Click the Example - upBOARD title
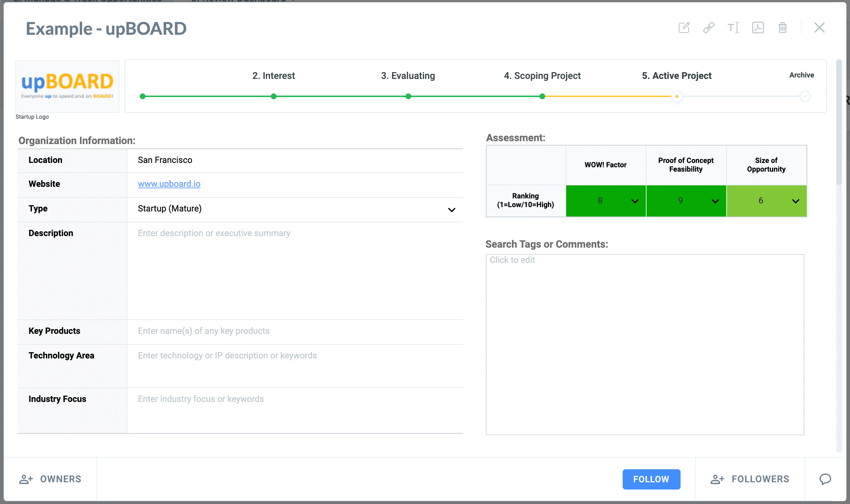Screen dimensions: 850x504 point(106,29)
